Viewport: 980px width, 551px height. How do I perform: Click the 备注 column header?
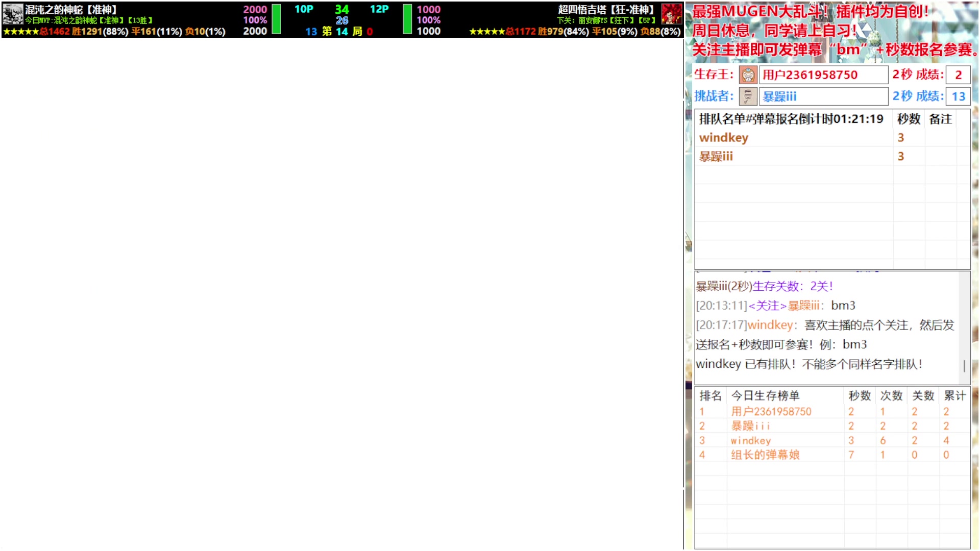click(940, 119)
